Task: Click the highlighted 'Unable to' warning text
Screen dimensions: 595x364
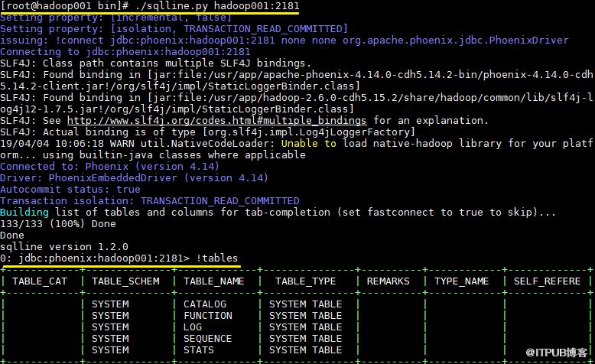Action: coord(308,144)
